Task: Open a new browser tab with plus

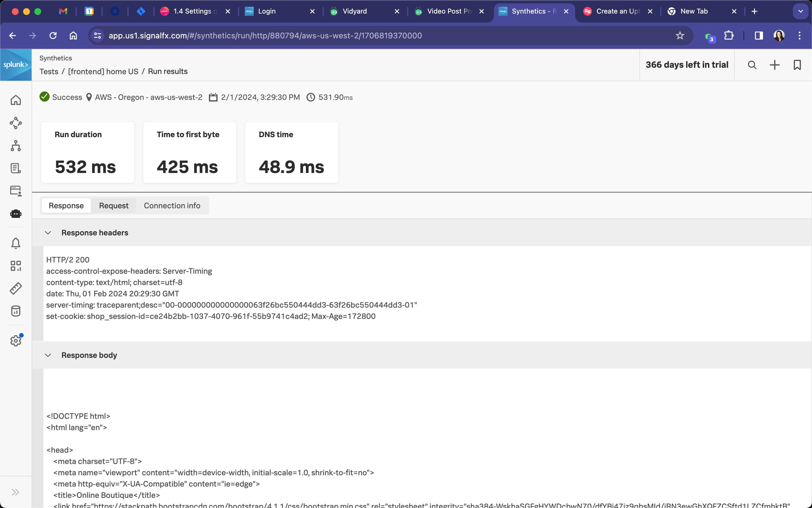Action: coord(754,11)
